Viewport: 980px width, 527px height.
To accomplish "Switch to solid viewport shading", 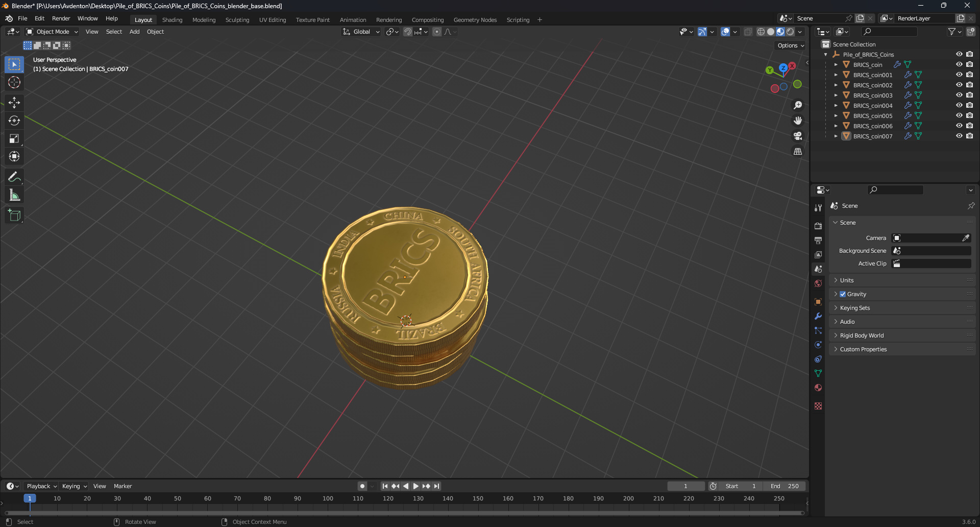I will coord(771,32).
